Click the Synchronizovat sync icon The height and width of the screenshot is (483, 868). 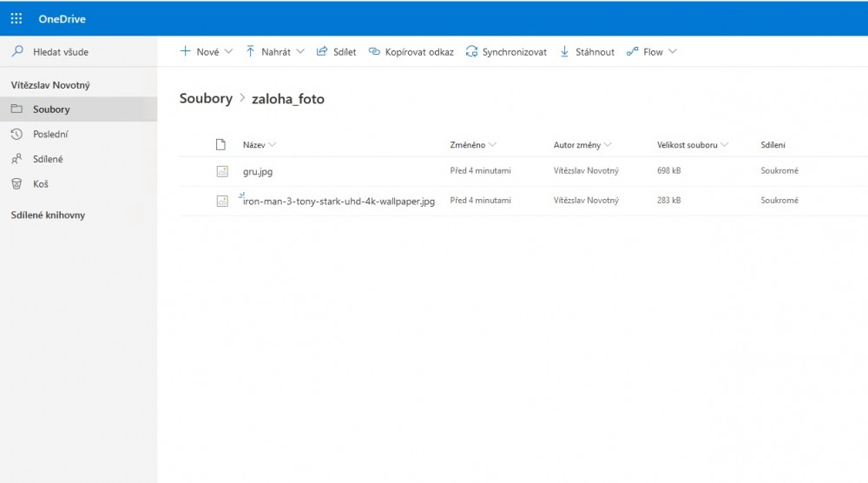click(471, 52)
